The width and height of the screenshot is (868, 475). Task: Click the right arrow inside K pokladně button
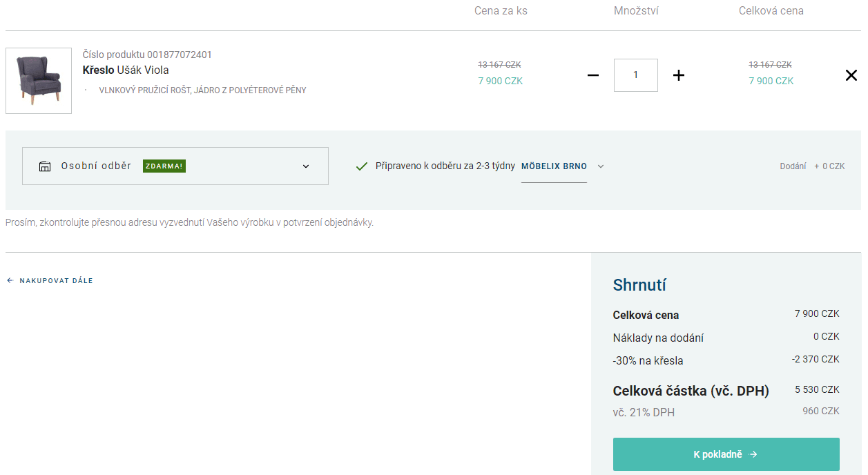pyautogui.click(x=753, y=454)
